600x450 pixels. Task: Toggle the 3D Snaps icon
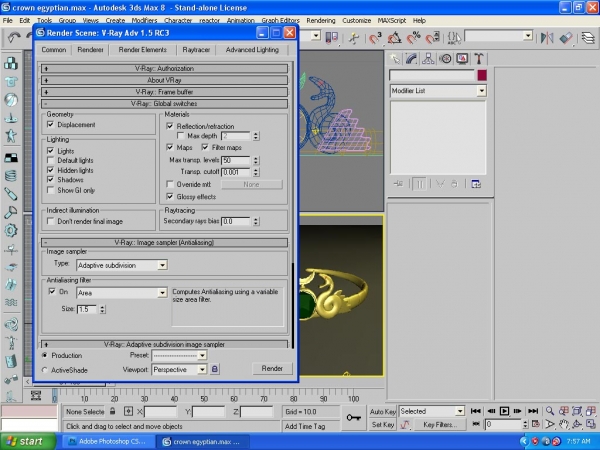pyautogui.click(x=375, y=38)
